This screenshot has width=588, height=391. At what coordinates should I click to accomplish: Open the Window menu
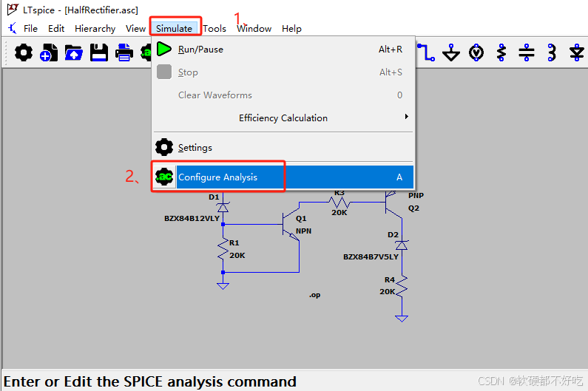[x=254, y=29]
